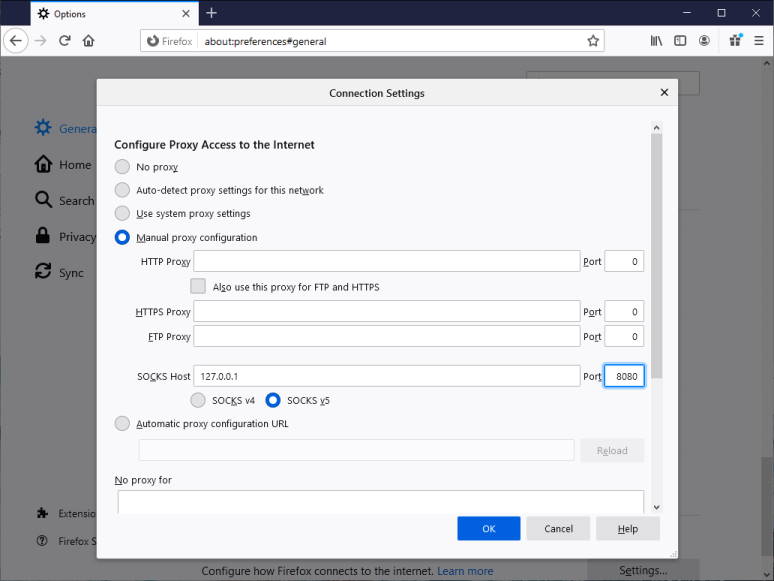
Task: Bookmark this page with the star icon
Action: [x=593, y=41]
